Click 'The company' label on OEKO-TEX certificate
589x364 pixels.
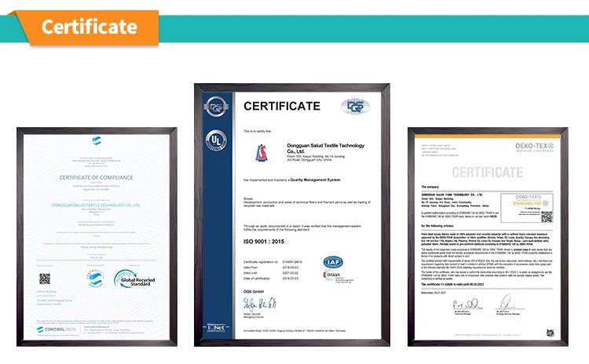pyautogui.click(x=430, y=187)
